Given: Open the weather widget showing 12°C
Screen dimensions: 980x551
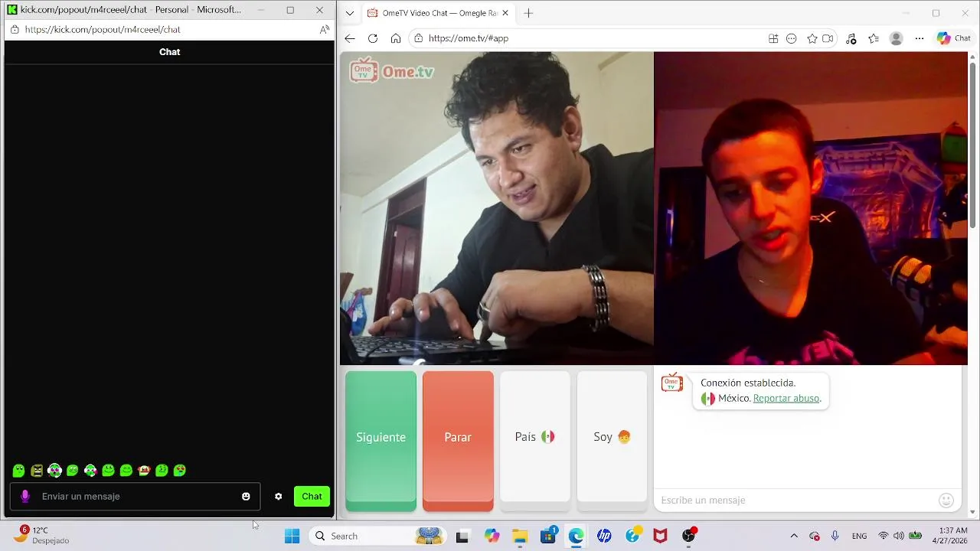Looking at the screenshot, I should coord(42,535).
